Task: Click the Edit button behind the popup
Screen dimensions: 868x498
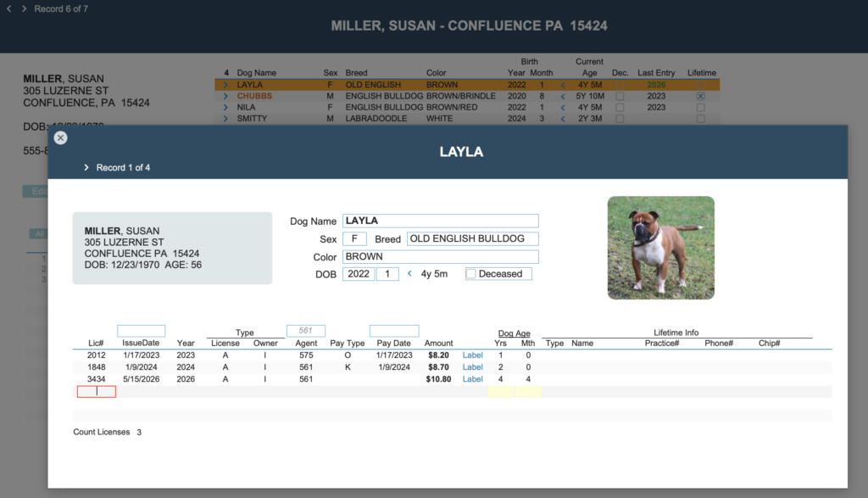Action: [x=35, y=191]
